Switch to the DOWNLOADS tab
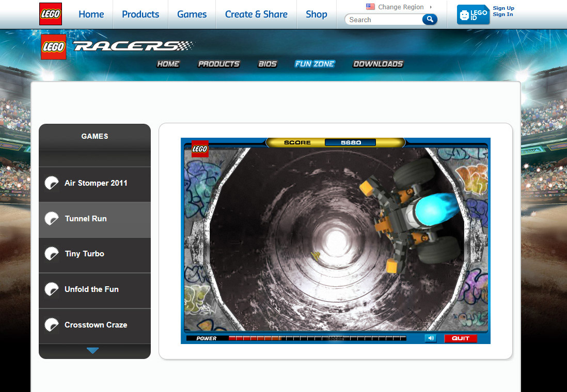Screen dimensions: 567x392 pyautogui.click(x=378, y=64)
